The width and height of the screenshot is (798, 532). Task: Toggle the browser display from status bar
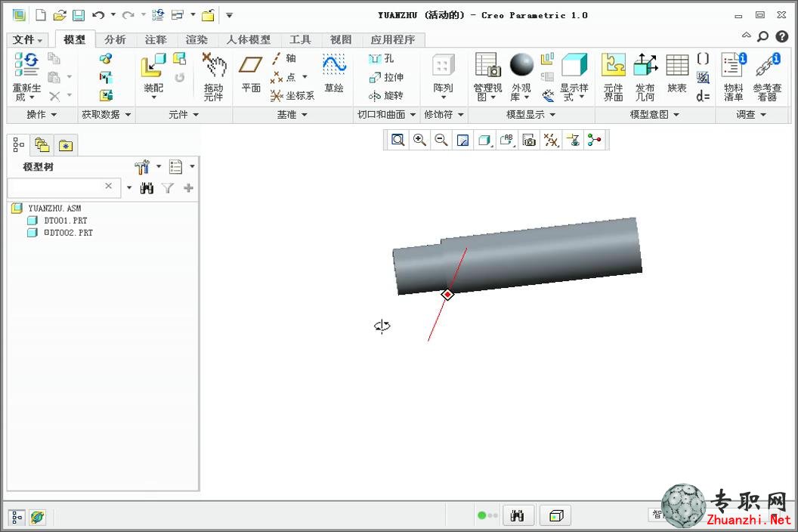(37, 518)
